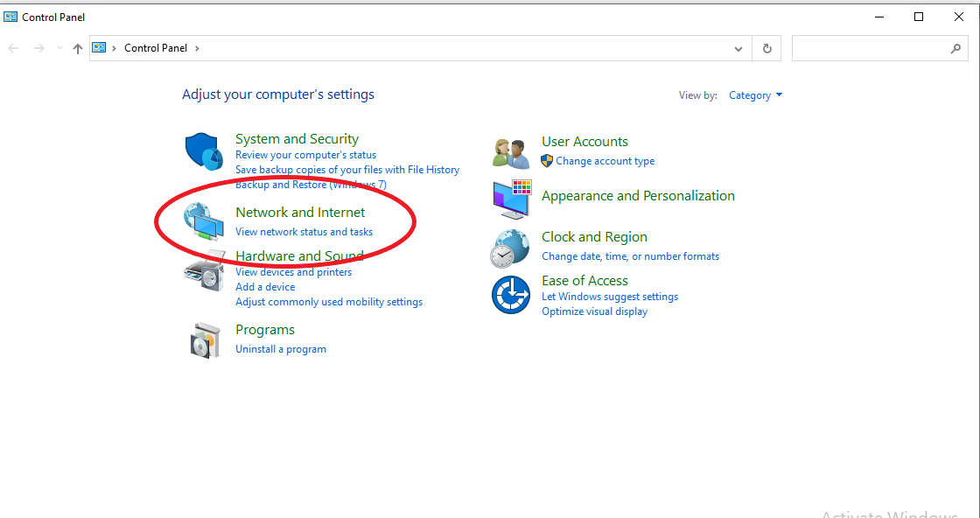
Task: Expand the chevron before Control Panel breadcrumb
Action: (x=115, y=48)
